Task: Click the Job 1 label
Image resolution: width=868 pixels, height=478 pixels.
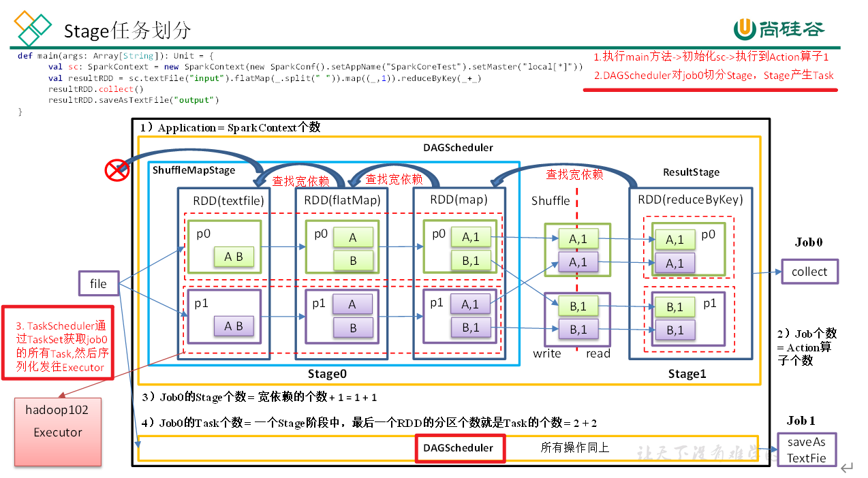Action: pyautogui.click(x=801, y=420)
